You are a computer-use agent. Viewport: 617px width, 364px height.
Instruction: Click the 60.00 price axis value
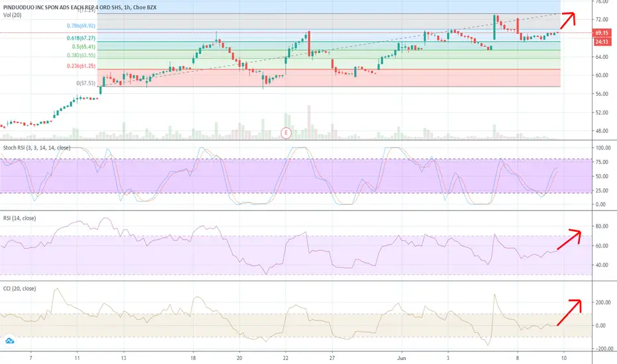tap(602, 75)
